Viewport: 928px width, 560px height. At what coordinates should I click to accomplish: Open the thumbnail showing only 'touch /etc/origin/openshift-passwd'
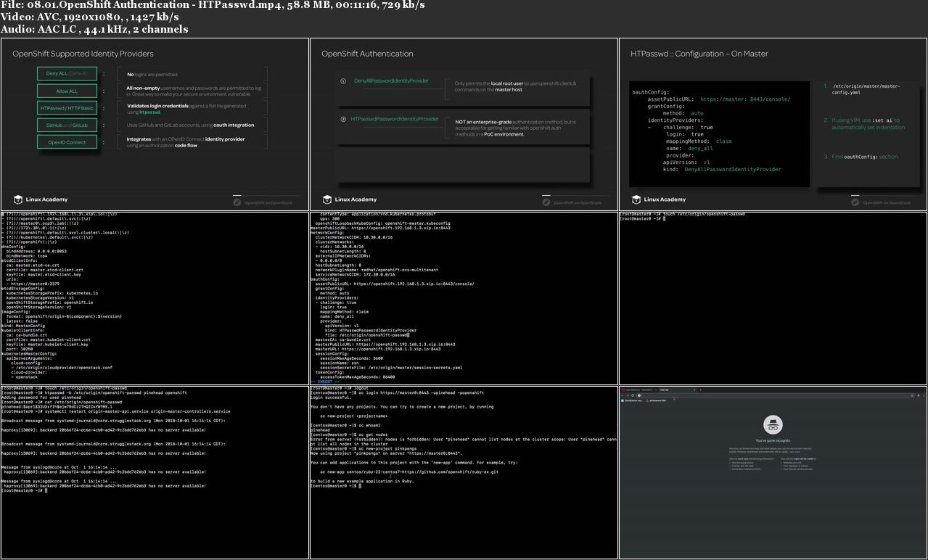pos(773,298)
